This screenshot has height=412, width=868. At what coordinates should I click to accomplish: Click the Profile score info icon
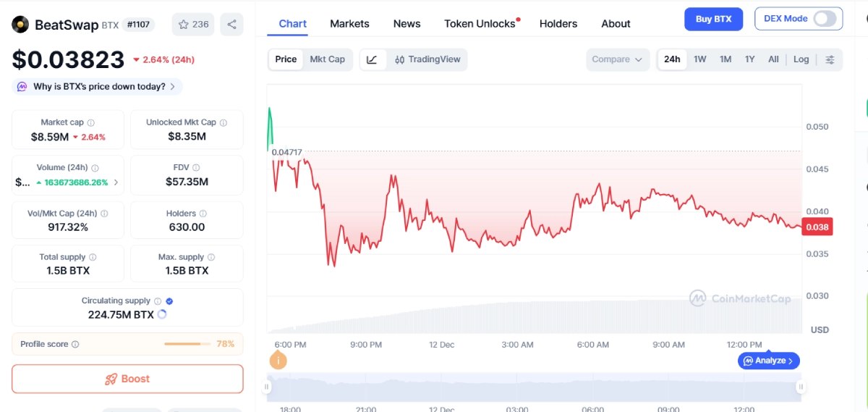[75, 345]
